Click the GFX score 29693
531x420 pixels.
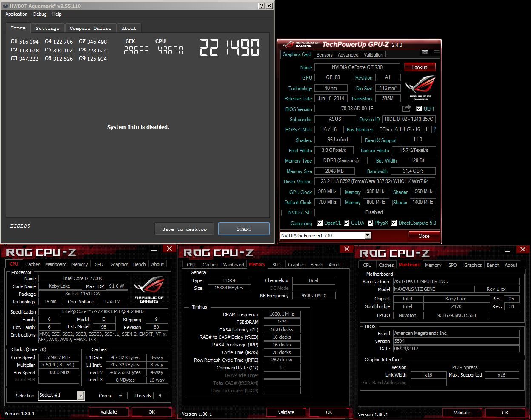(136, 50)
